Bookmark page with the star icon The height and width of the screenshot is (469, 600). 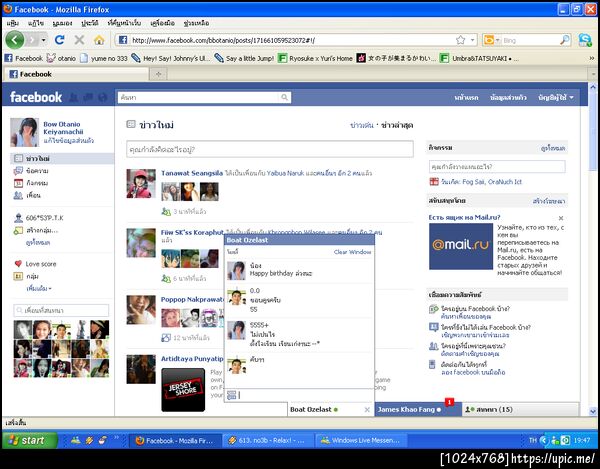coord(461,40)
